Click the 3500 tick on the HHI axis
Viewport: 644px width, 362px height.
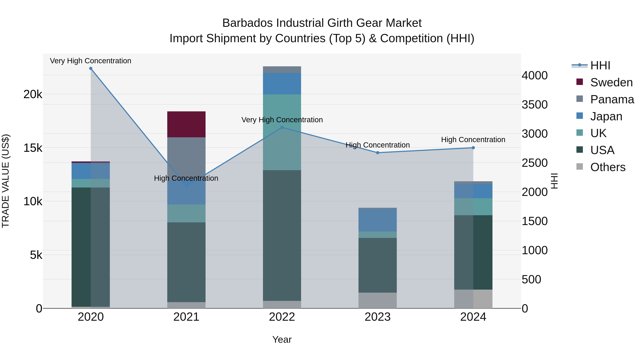coord(535,105)
